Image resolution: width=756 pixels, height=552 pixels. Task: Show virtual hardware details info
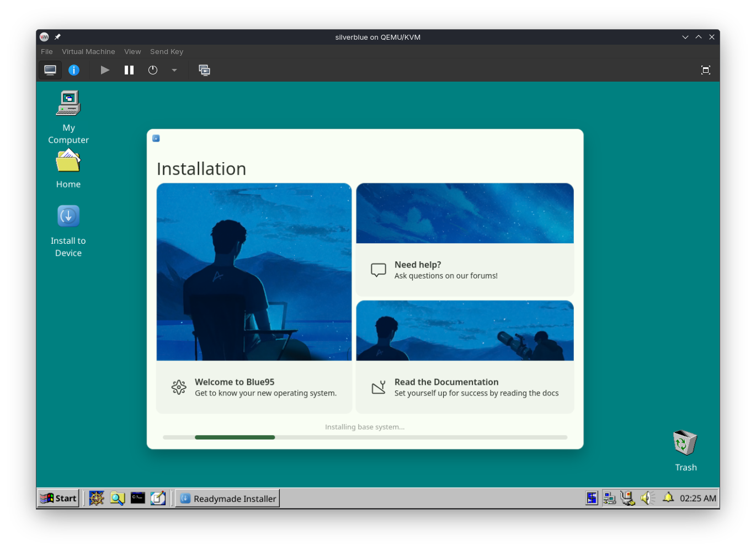(74, 70)
